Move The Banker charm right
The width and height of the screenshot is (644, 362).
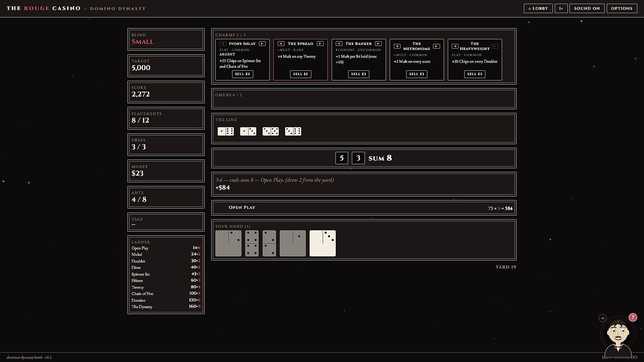click(378, 44)
